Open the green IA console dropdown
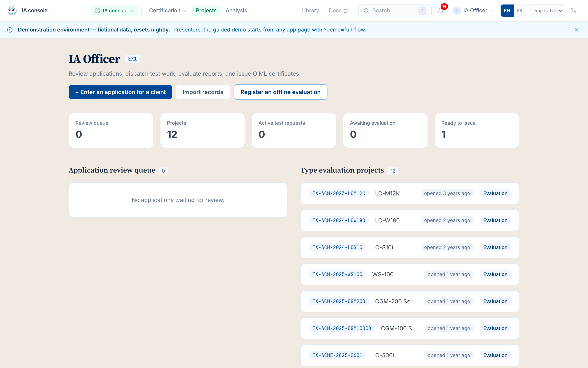The width and height of the screenshot is (588, 368). pyautogui.click(x=115, y=10)
